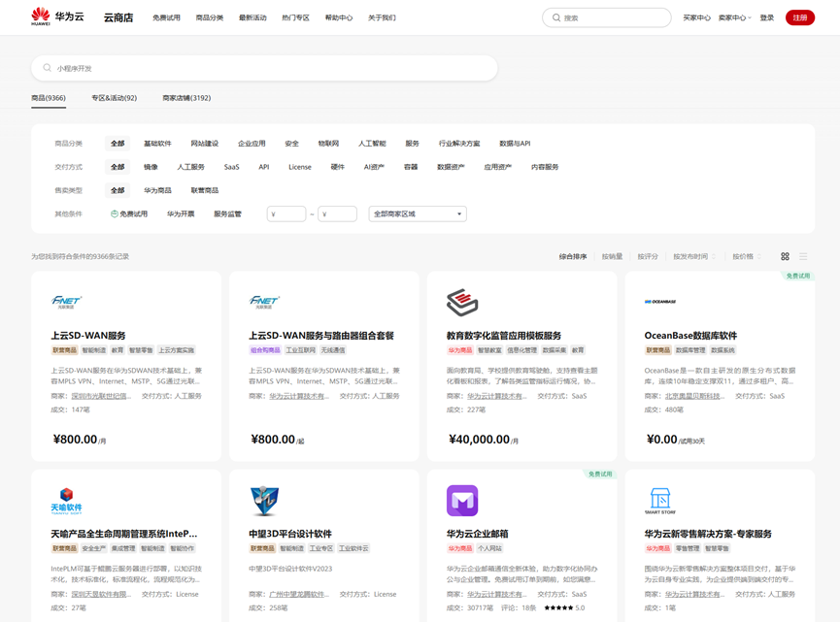Open the 全部商家区域 dropdown

pyautogui.click(x=418, y=213)
